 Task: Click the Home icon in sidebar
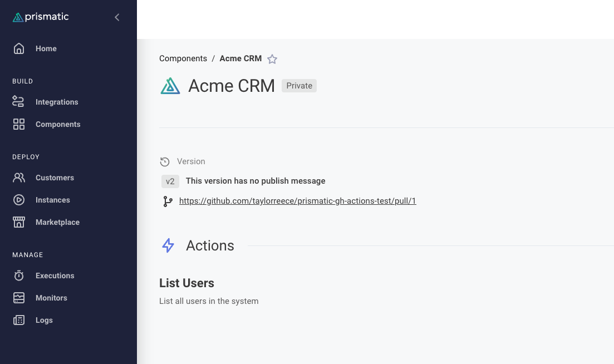(x=19, y=48)
